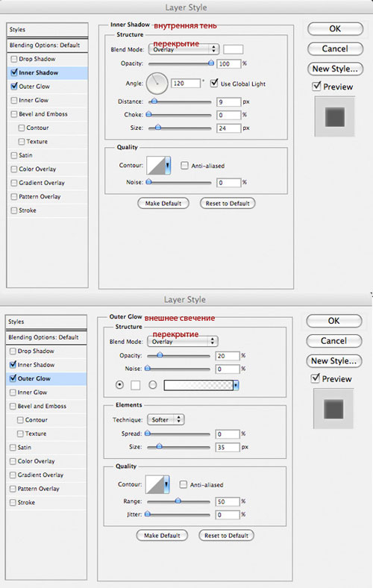Viewport: 373px width, 588px height.
Task: Click Inner Shadow Opacity slider handle
Action: tap(210, 63)
